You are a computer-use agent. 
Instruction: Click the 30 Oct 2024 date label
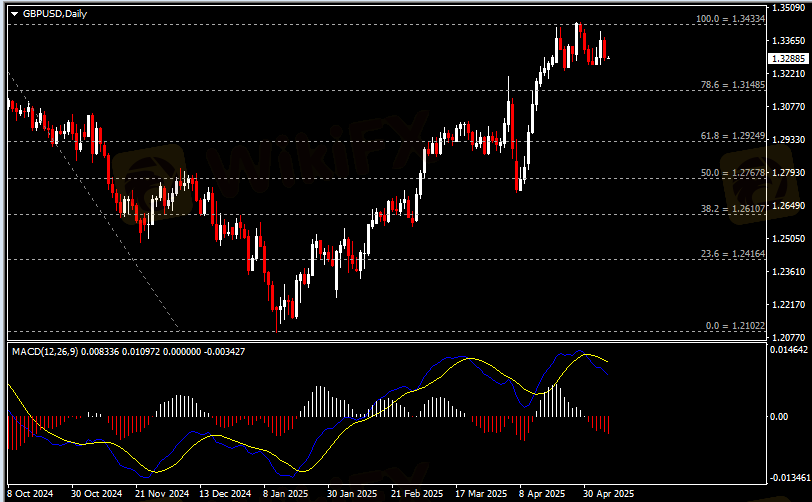[x=96, y=494]
